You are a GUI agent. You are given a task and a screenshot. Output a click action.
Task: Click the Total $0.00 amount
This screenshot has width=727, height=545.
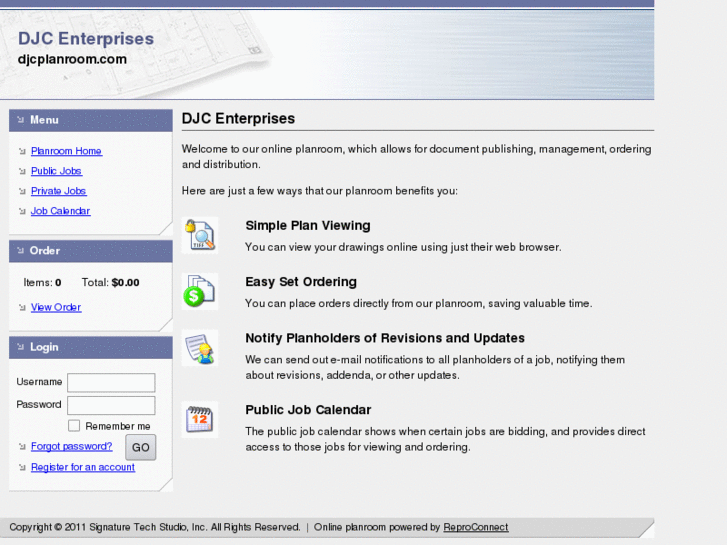pyautogui.click(x=110, y=282)
